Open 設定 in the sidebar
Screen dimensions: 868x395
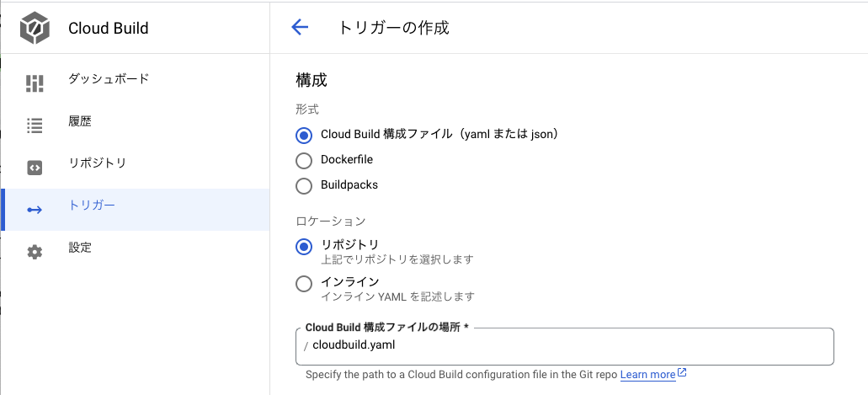click(x=136, y=252)
